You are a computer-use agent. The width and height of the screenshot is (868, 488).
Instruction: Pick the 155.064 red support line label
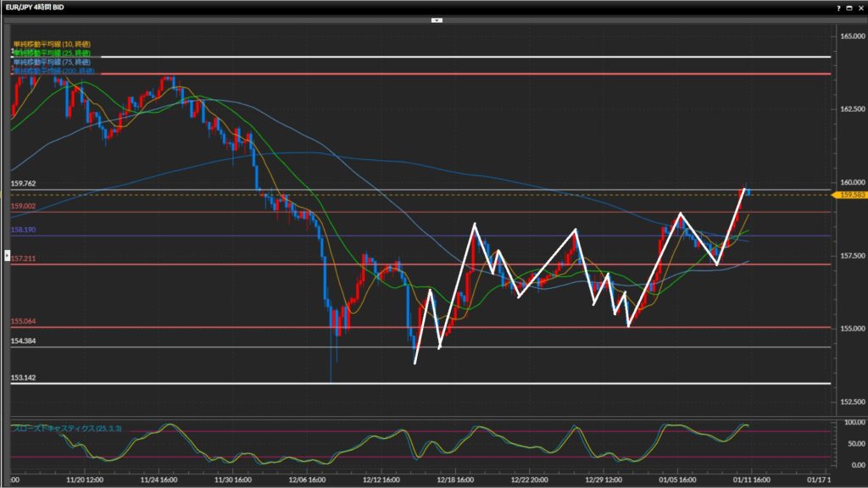click(x=23, y=322)
